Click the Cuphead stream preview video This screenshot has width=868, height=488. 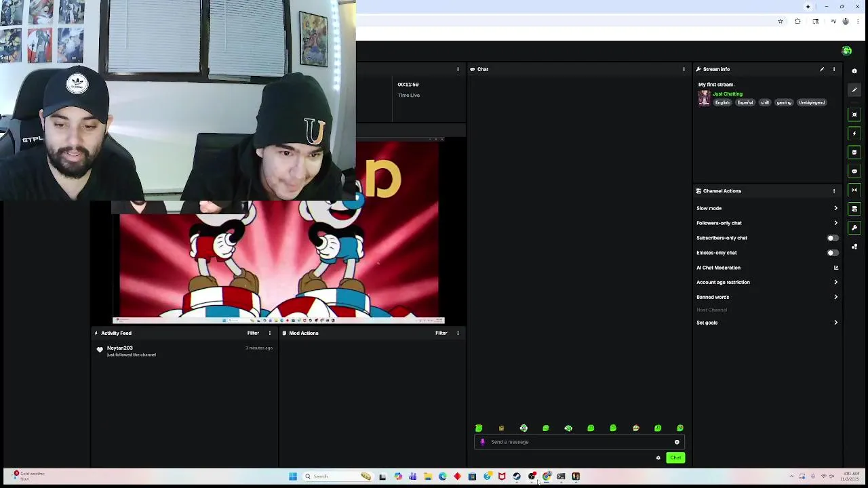(279, 230)
